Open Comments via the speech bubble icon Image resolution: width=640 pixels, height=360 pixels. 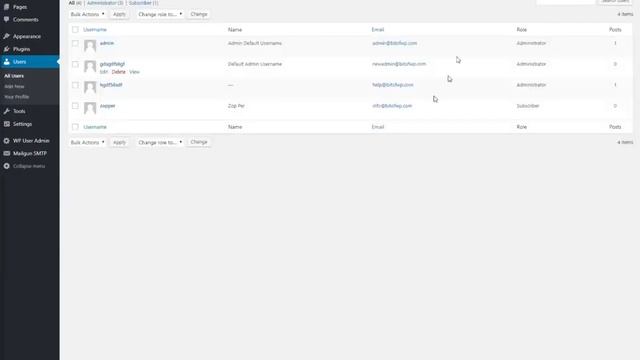pyautogui.click(x=7, y=20)
